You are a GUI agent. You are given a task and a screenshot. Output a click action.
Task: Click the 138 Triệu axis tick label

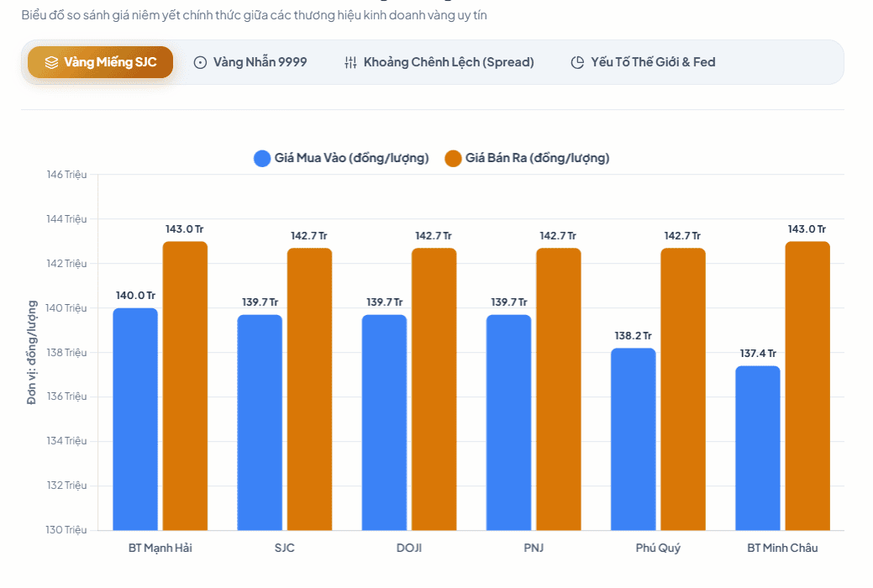66,353
